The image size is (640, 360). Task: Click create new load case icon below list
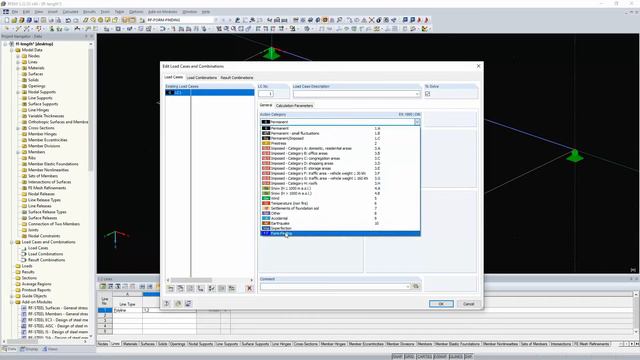click(x=171, y=288)
